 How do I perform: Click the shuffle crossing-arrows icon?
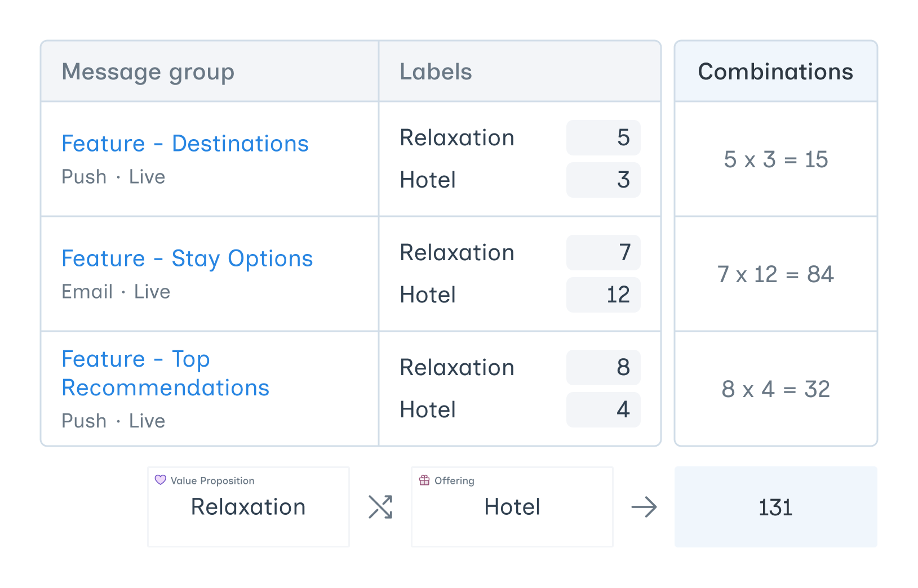tap(380, 507)
